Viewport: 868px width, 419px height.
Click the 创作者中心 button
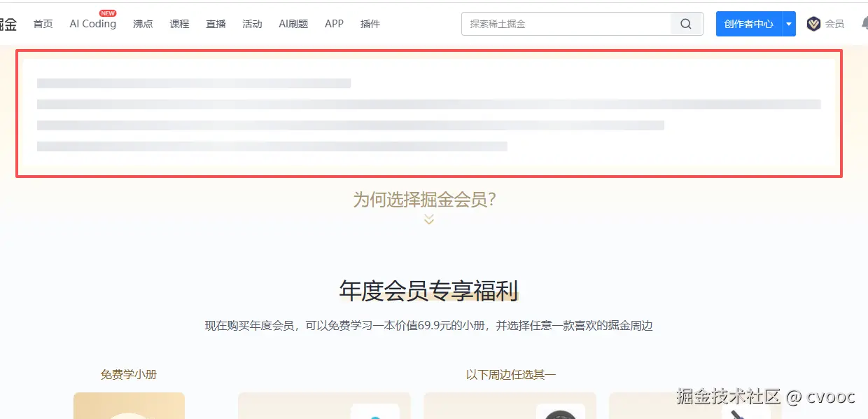[x=748, y=23]
